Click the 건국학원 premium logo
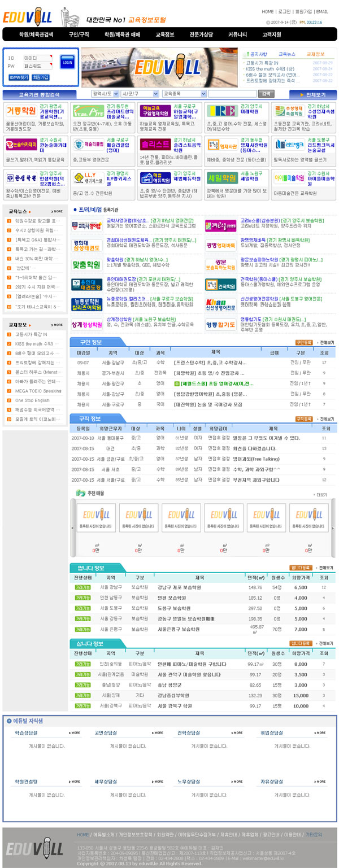The image size is (339, 868). tap(221, 284)
